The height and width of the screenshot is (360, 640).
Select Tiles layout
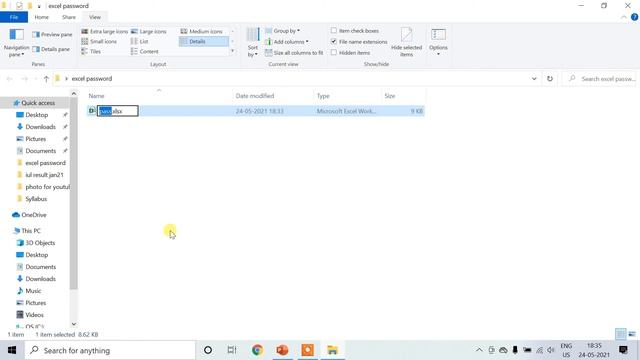click(91, 51)
